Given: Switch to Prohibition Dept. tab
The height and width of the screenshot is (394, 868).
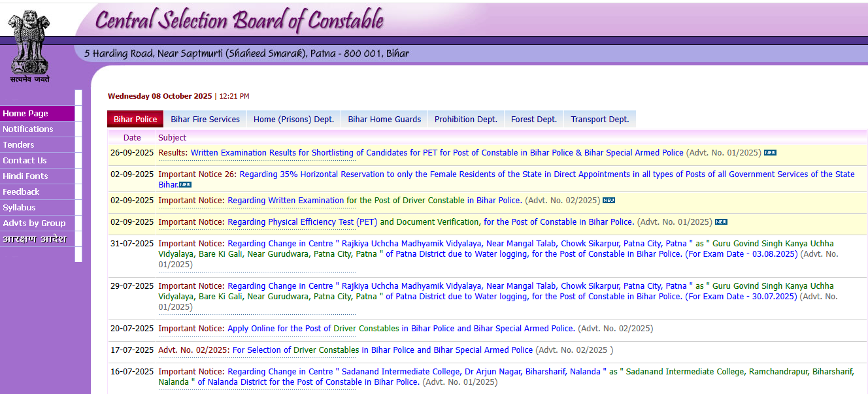Looking at the screenshot, I should [x=465, y=119].
